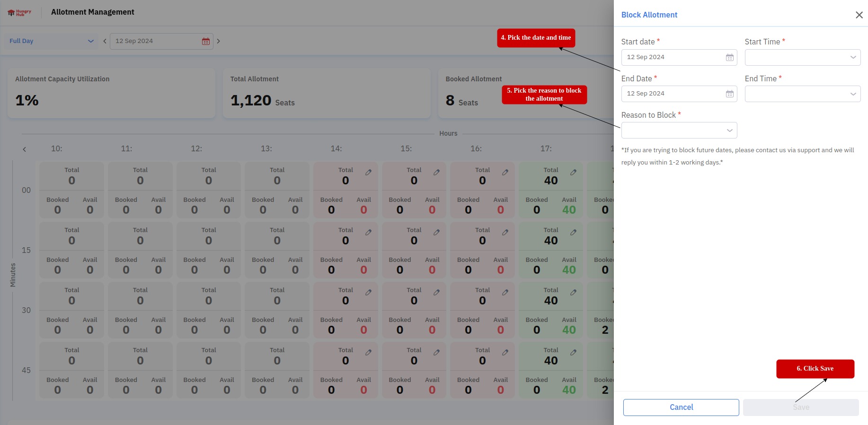Edit the 17:15 slot using pencil icon
This screenshot has width=868, height=425.
pos(573,233)
